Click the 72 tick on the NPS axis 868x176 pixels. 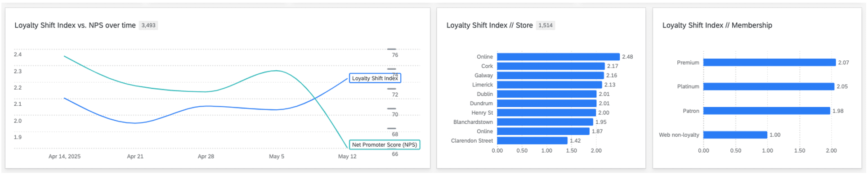[x=395, y=95]
